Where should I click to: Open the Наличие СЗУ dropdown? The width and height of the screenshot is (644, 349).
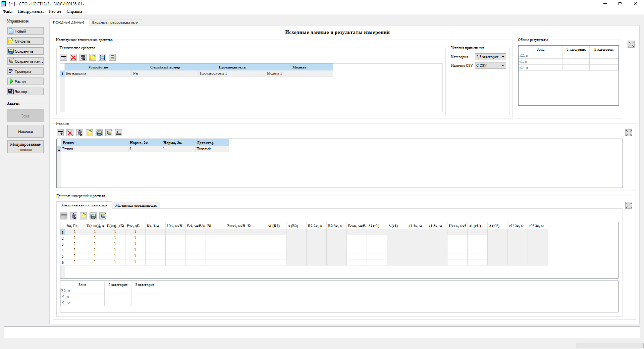[x=490, y=66]
